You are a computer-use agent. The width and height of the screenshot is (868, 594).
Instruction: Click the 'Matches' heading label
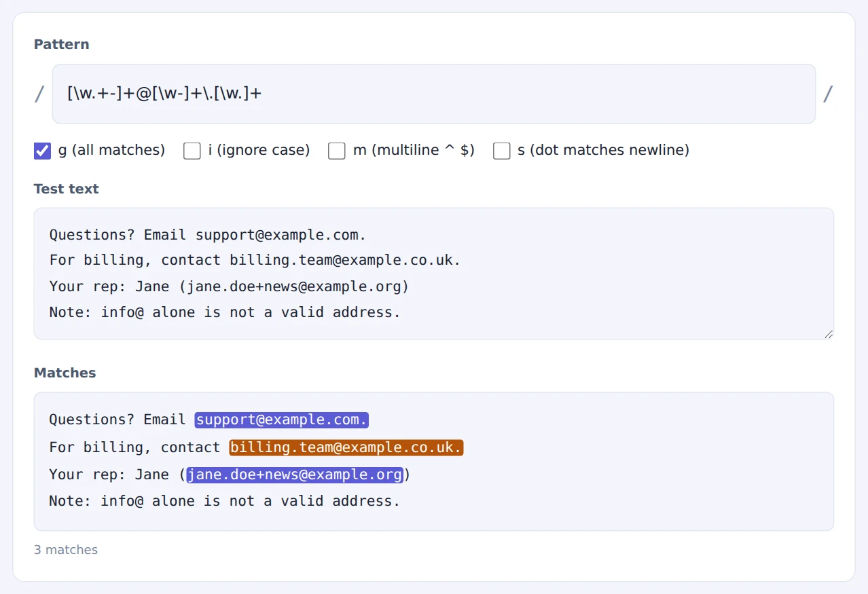coord(65,373)
